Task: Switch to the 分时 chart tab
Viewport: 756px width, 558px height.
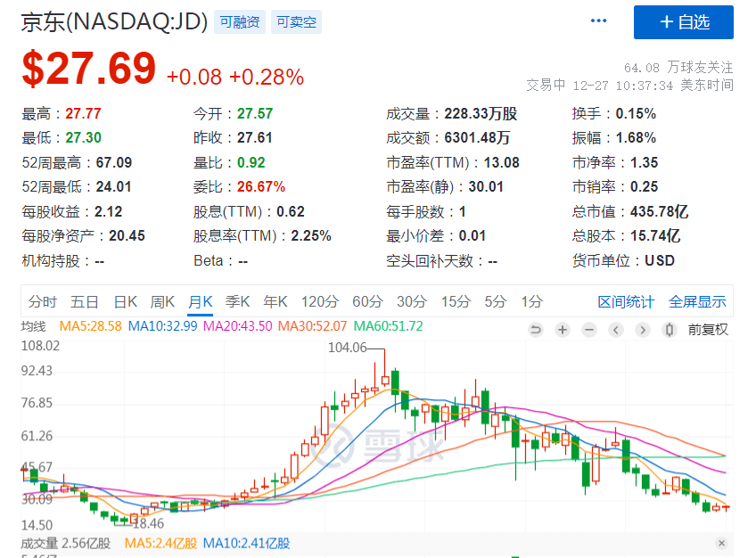Action: 43,301
